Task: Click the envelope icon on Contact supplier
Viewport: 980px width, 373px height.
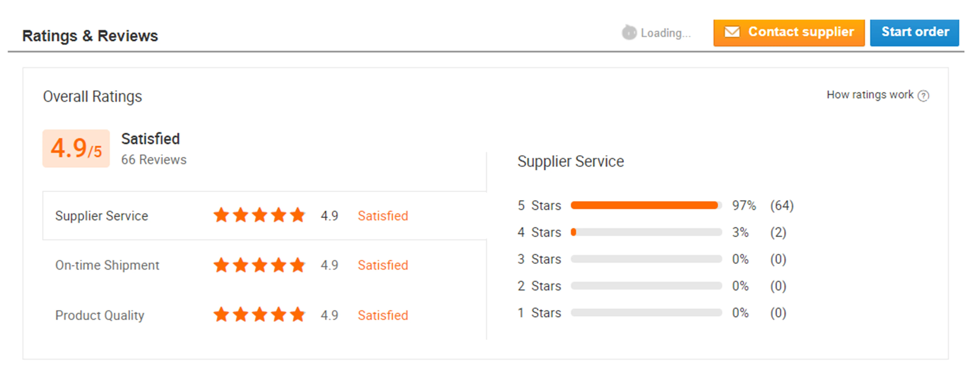Action: coord(732,32)
